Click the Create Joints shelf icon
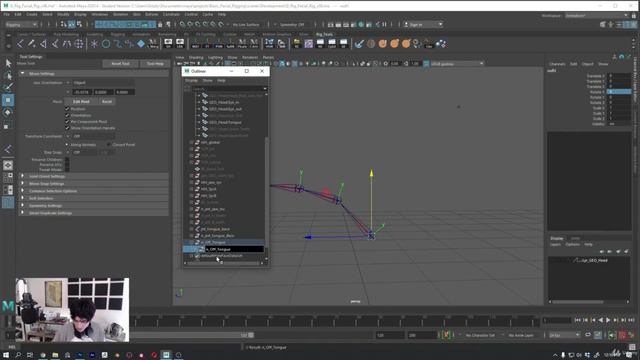The height and width of the screenshot is (360, 640). 20,44
